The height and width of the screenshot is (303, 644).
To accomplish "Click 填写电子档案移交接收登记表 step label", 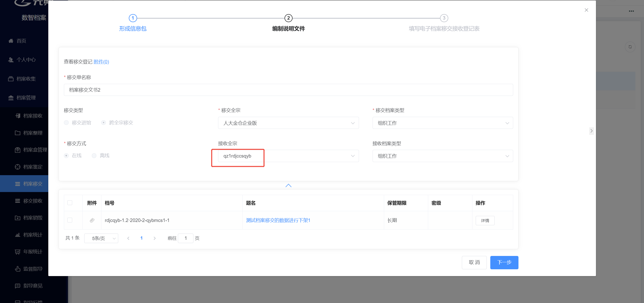I will [444, 29].
